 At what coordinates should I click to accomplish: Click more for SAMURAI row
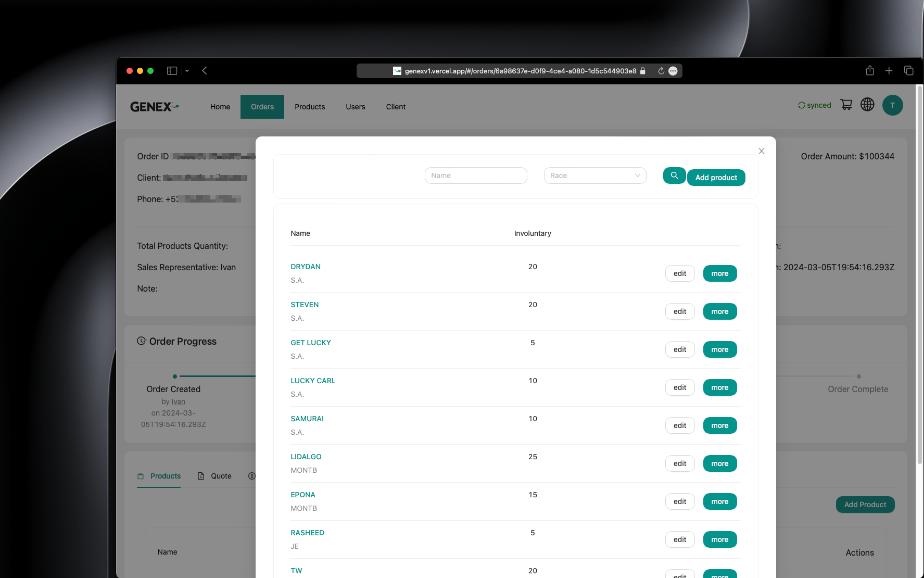click(x=720, y=425)
